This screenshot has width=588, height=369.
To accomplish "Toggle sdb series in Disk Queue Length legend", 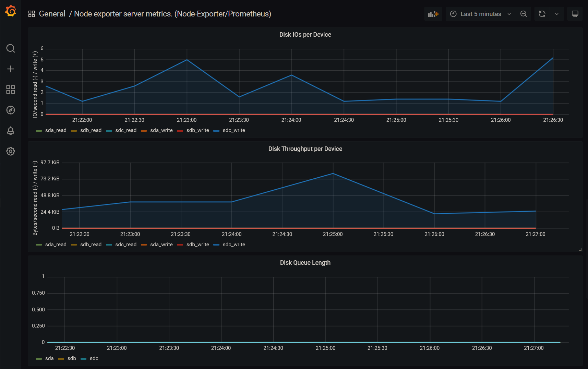I will click(x=72, y=358).
